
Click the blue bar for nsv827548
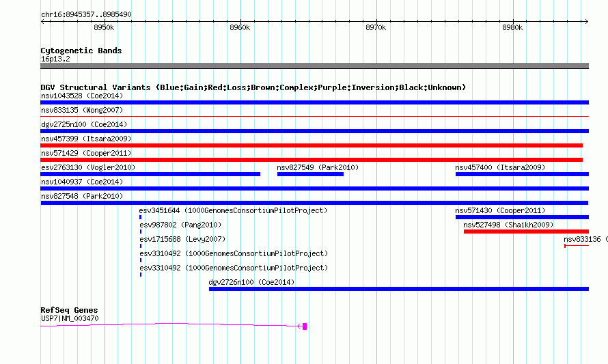click(314, 203)
